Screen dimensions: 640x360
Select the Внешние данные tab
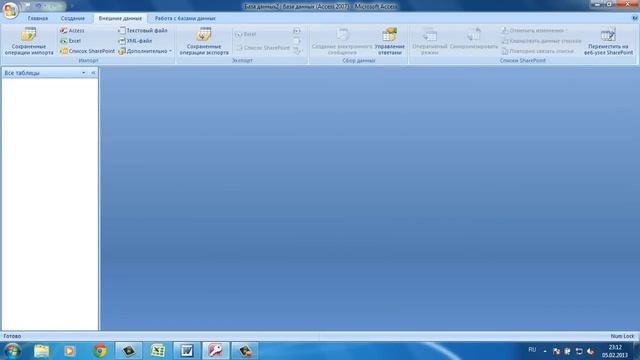pyautogui.click(x=120, y=18)
